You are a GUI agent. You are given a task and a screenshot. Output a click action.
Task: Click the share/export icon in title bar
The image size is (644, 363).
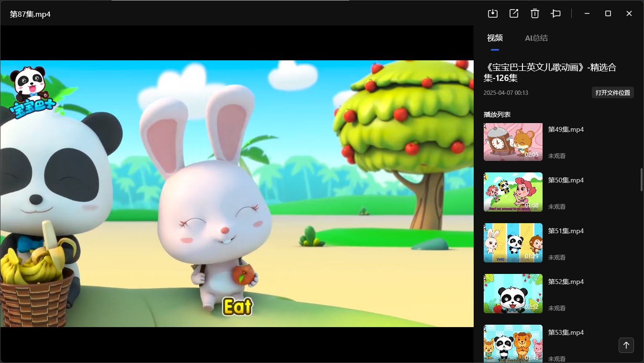click(x=514, y=13)
